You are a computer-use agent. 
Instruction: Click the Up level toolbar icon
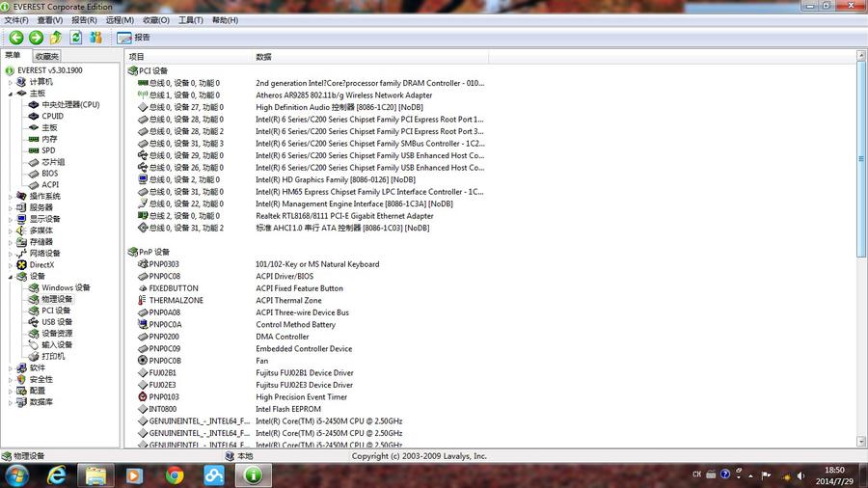55,37
